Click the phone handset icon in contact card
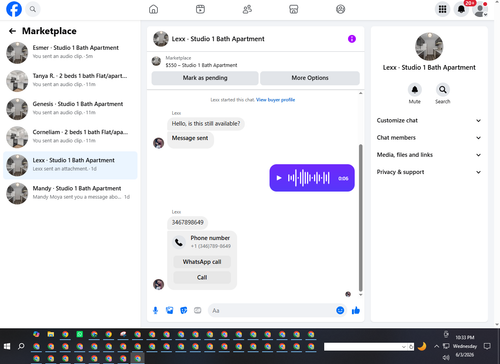The image size is (500, 364). [x=179, y=242]
